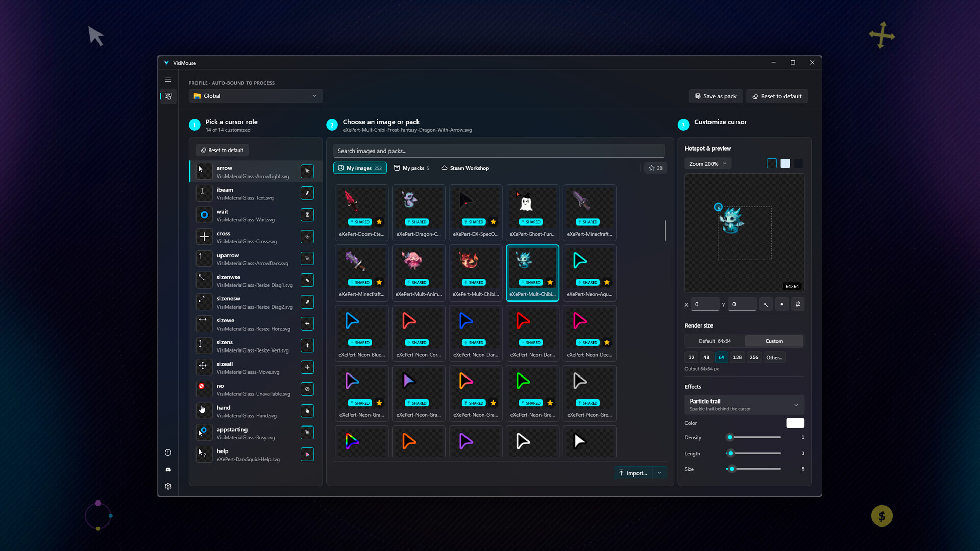Viewport: 980px width, 551px height.
Task: Click the swap hotspot icon beside Y field
Action: pos(798,304)
